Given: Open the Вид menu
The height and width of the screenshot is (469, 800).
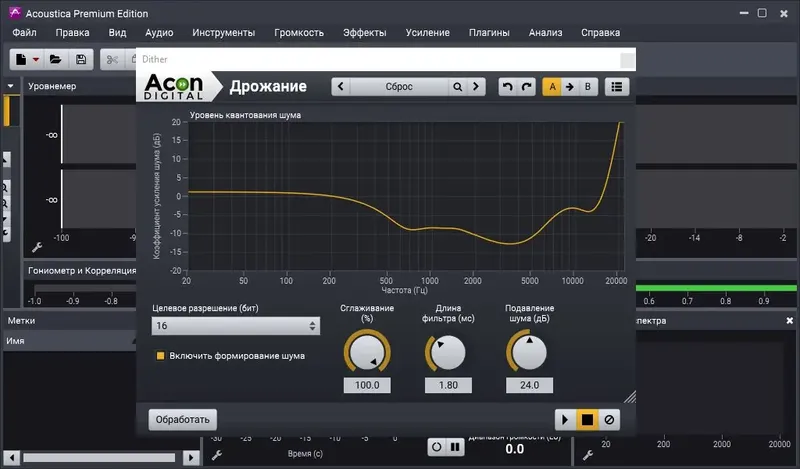Looking at the screenshot, I should pyautogui.click(x=117, y=33).
